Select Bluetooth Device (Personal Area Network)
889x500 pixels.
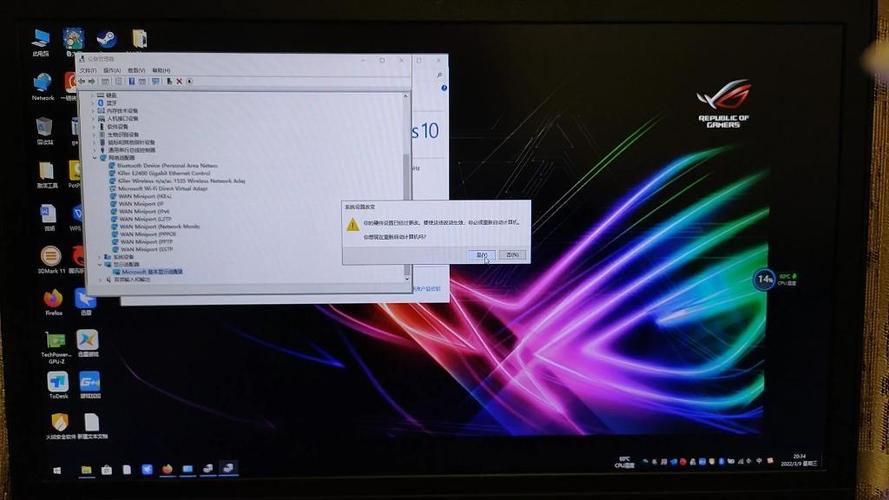pos(163,166)
